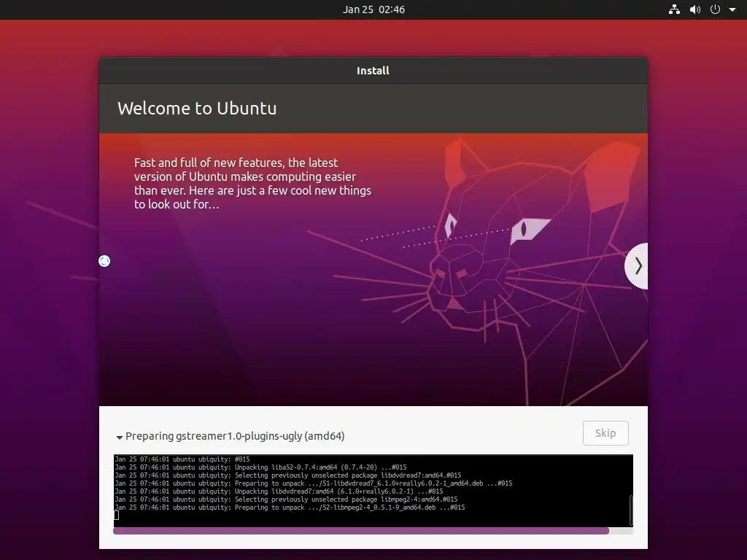Click the 'Welcome to Ubuntu' heading
The image size is (747, 560).
click(197, 108)
